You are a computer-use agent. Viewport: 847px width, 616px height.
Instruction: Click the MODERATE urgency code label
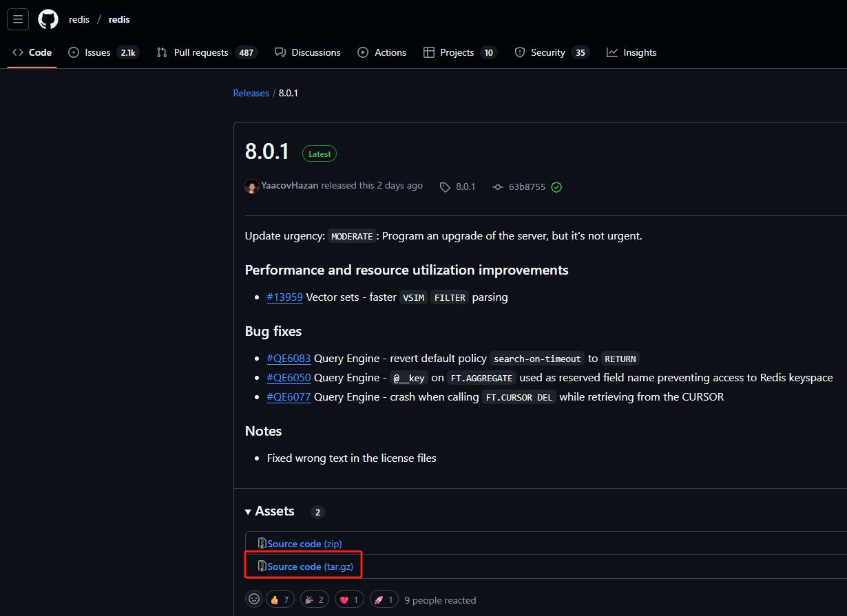352,236
